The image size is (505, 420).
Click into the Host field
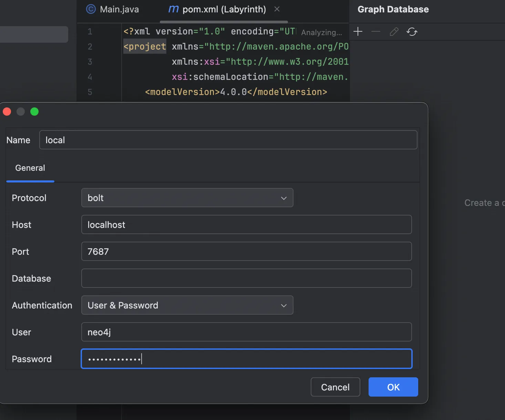click(246, 225)
